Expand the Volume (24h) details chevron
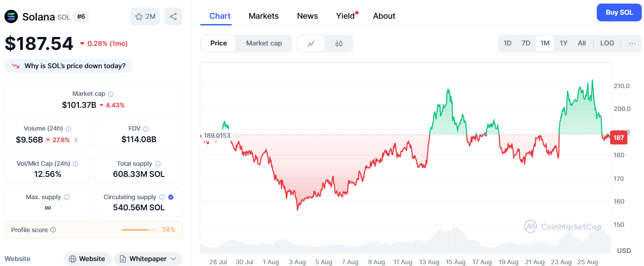644x266 pixels. (75, 139)
